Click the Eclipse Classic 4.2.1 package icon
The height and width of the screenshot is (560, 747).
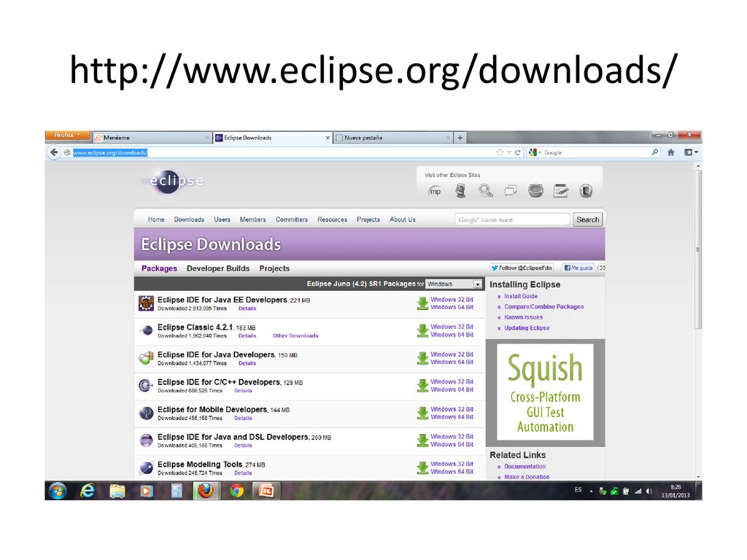[146, 330]
